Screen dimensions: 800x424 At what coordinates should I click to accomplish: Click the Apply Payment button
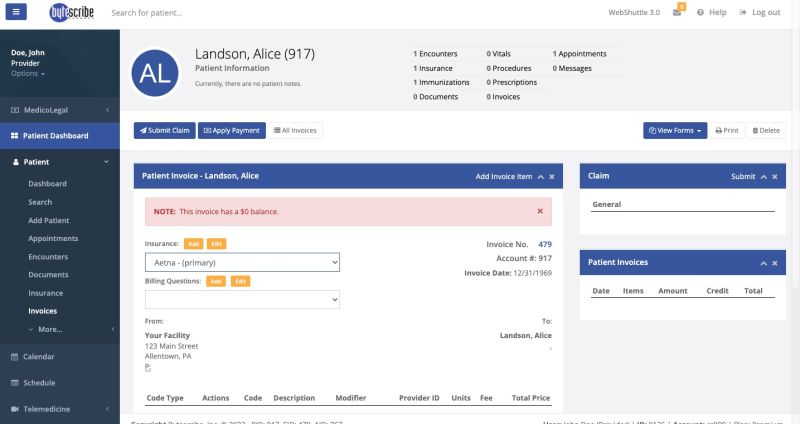coord(231,130)
